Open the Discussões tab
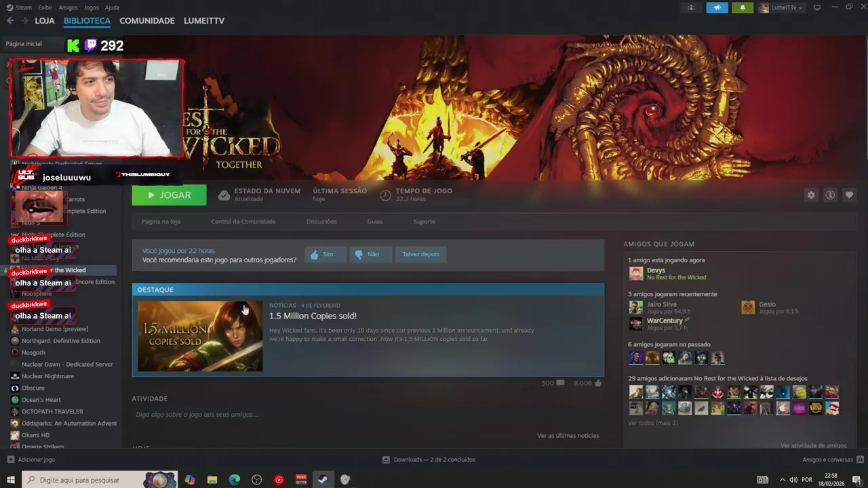The image size is (868, 488). click(x=321, y=222)
